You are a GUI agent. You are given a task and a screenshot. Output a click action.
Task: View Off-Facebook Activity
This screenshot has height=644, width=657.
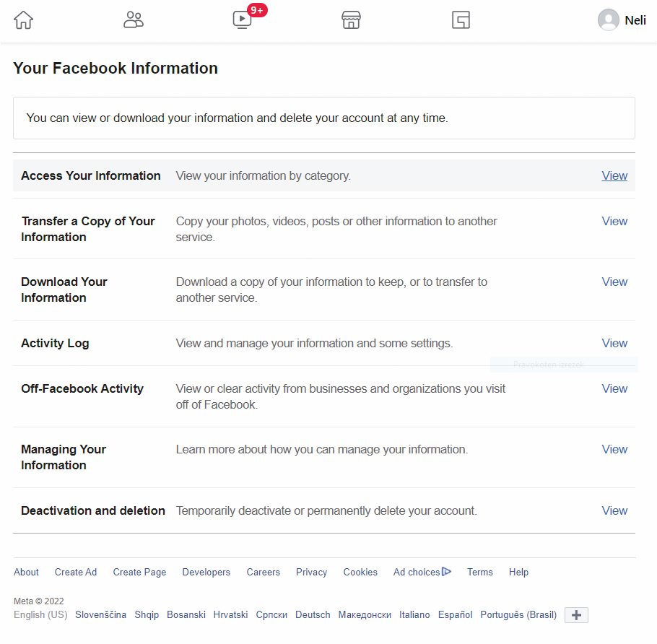(x=614, y=388)
